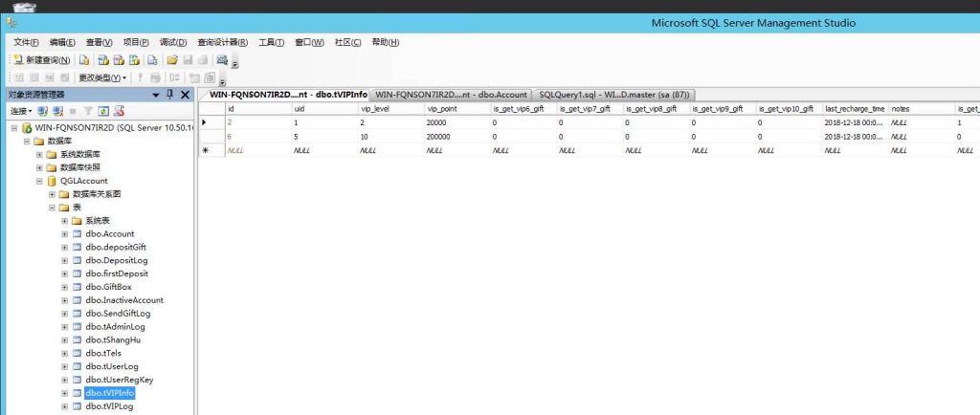Click the Show Results Pane icon
The width and height of the screenshot is (980, 415).
pos(64,77)
